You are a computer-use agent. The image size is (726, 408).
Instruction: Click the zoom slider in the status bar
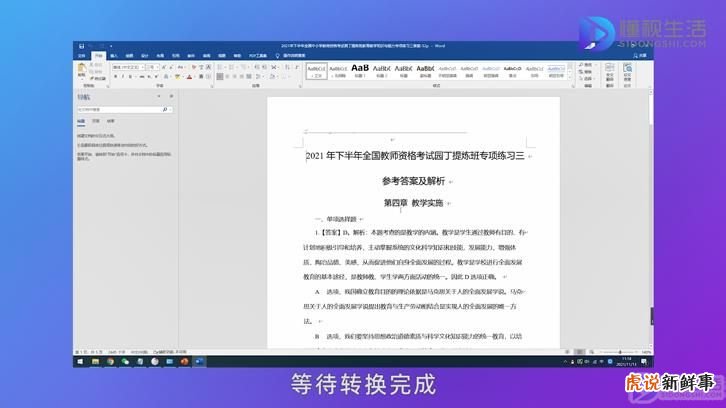(620, 352)
